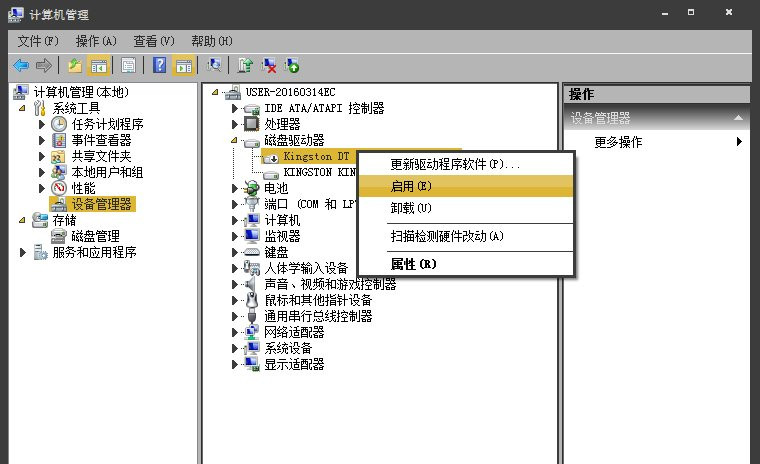
Task: Click the properties sheet toolbar icon
Action: point(128,65)
